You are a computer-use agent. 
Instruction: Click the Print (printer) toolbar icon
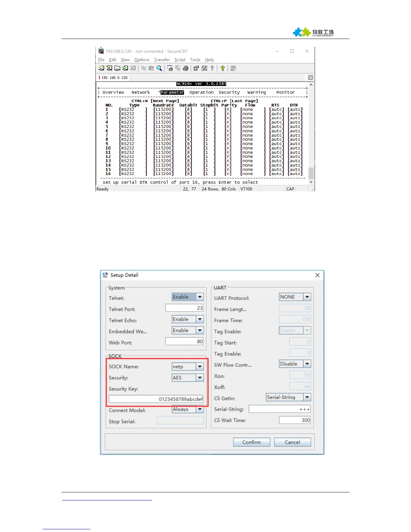(x=186, y=68)
